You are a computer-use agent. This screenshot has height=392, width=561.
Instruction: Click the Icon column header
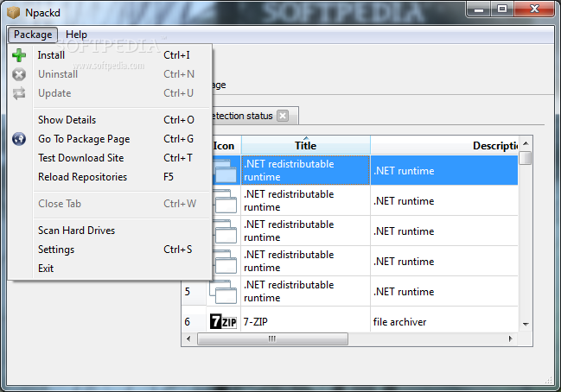click(x=225, y=146)
